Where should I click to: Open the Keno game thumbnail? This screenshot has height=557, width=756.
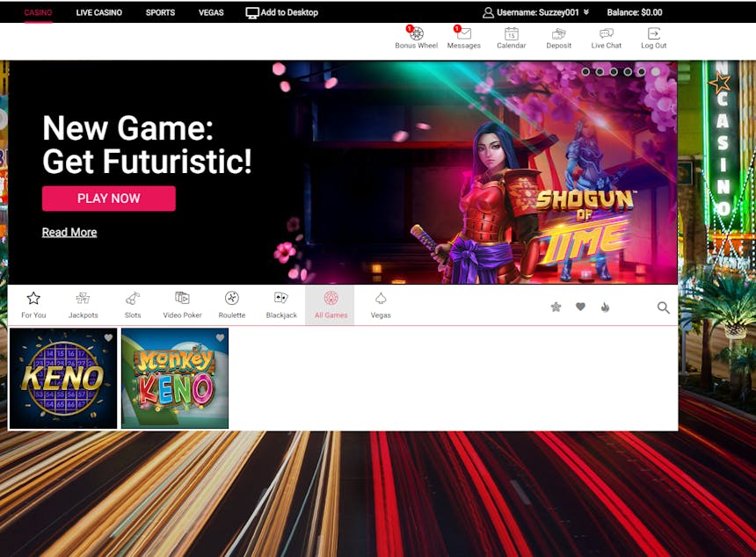(x=63, y=379)
